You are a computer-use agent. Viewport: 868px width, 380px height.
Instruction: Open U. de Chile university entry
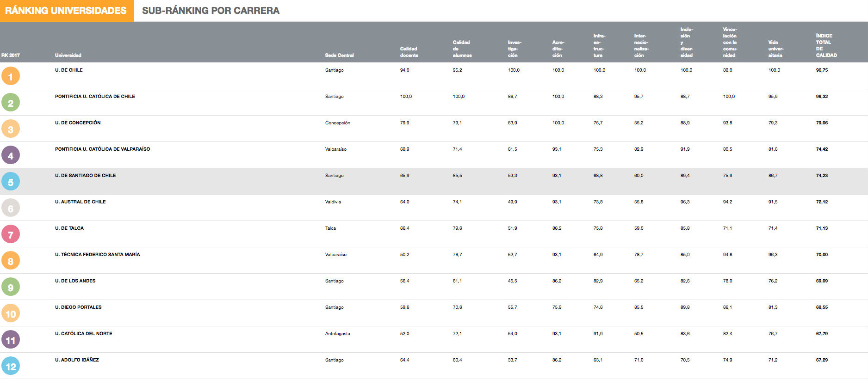click(x=69, y=70)
